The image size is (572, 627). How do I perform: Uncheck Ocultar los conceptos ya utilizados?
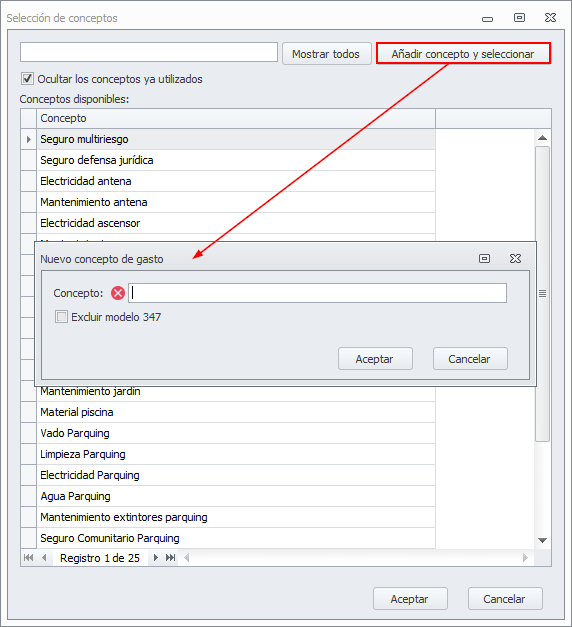[27, 78]
